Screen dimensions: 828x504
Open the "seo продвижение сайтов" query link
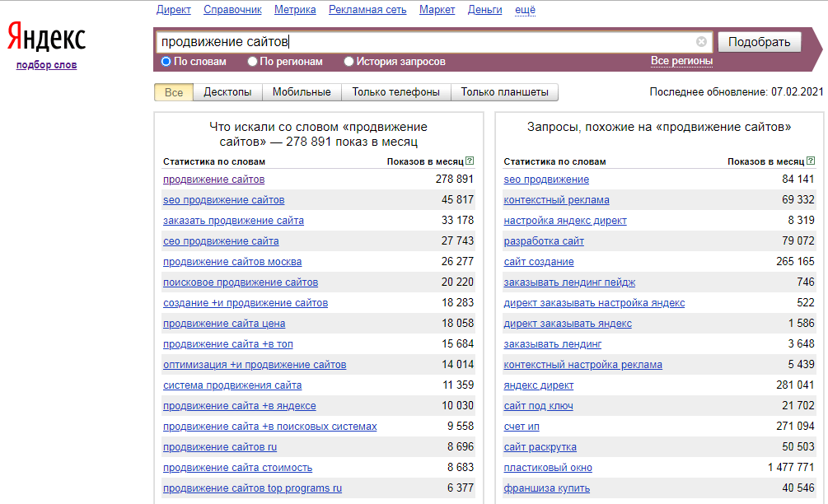coord(223,200)
